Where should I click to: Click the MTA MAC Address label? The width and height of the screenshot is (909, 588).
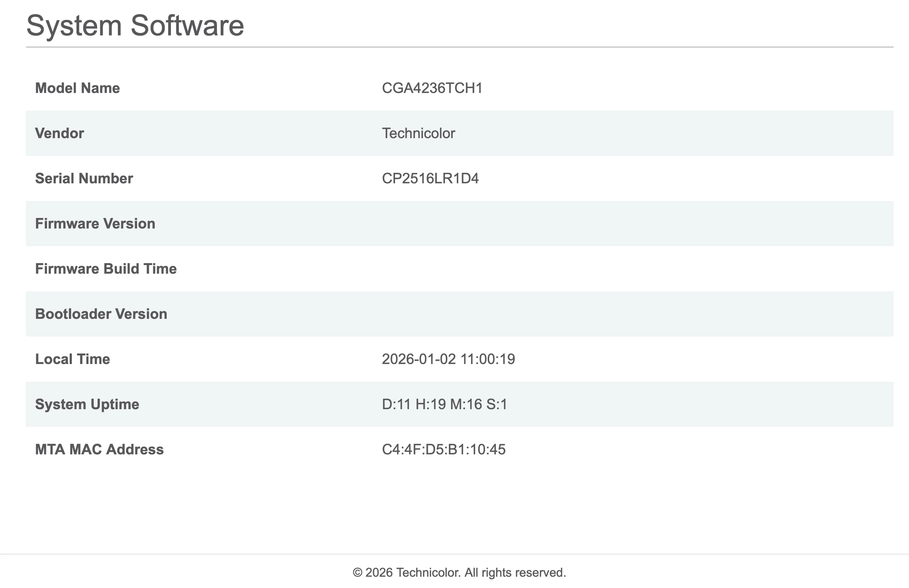click(99, 449)
